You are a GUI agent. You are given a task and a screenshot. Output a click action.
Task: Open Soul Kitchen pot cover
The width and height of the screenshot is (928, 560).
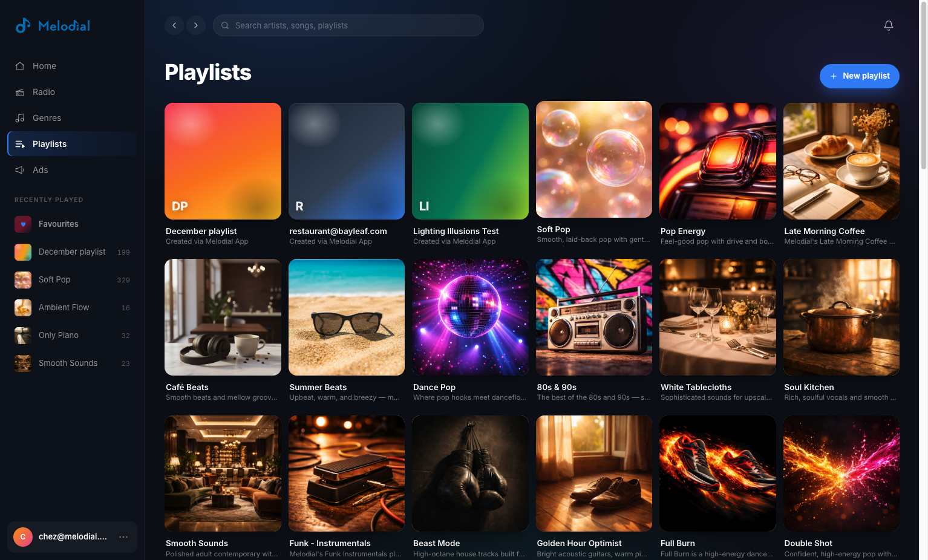pyautogui.click(x=841, y=317)
